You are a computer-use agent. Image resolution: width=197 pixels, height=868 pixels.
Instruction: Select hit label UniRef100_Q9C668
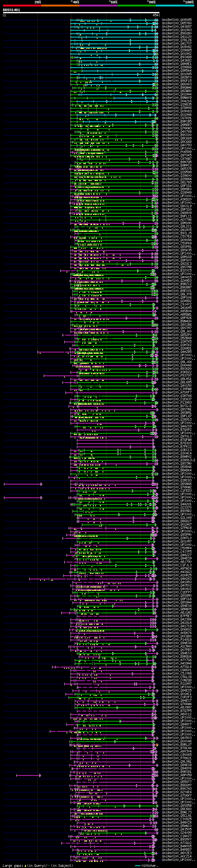(177, 142)
